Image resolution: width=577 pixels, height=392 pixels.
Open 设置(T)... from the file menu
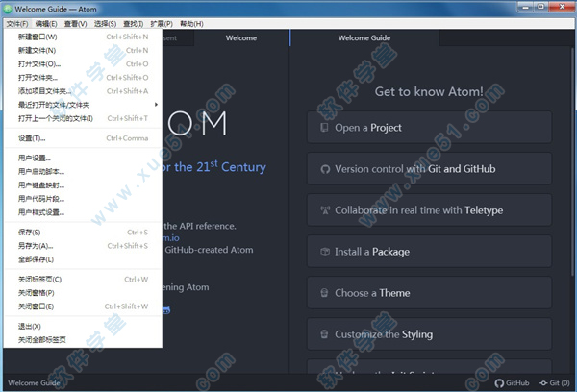(83, 138)
